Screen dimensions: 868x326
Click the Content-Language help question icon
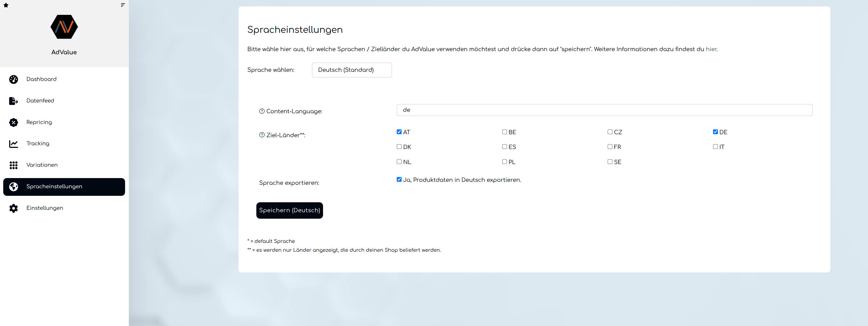(262, 111)
